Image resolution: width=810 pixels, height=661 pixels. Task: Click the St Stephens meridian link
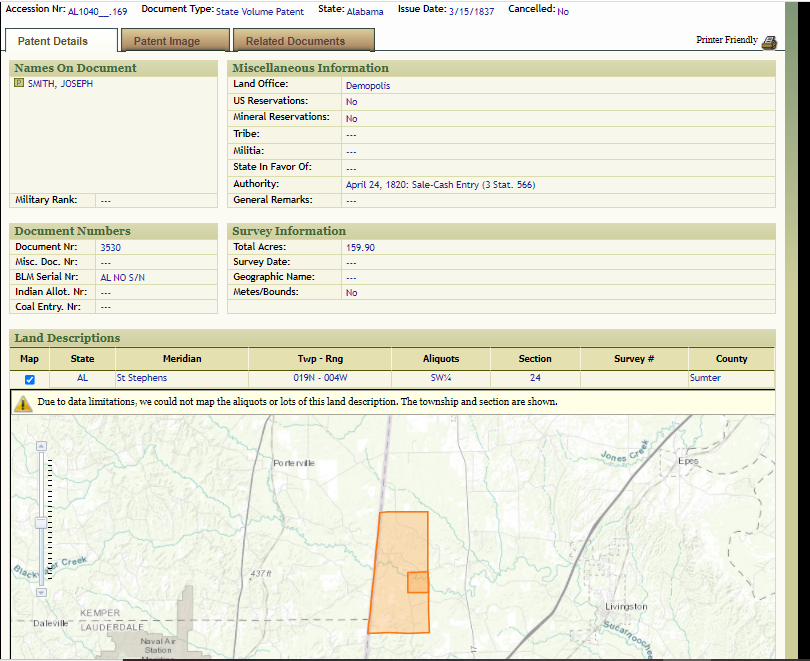[142, 378]
